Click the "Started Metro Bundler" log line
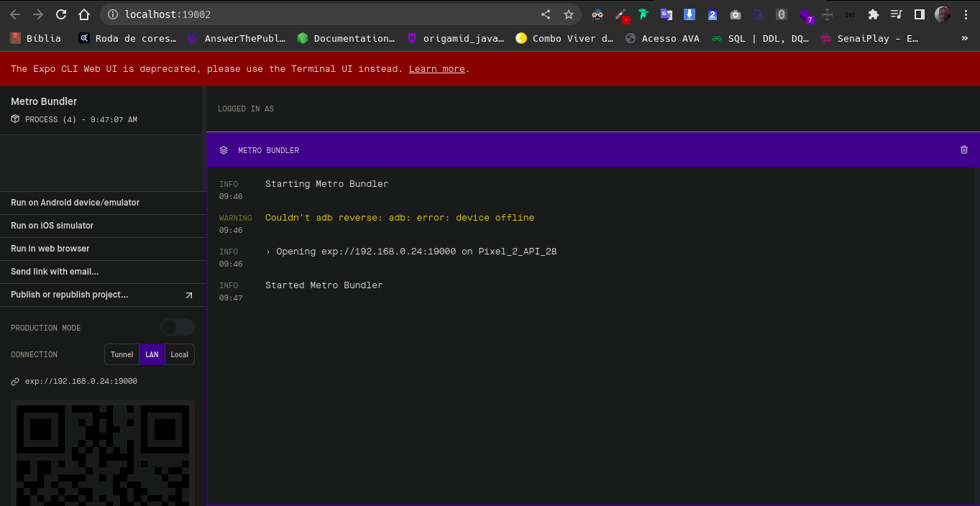The width and height of the screenshot is (980, 506). coord(324,285)
